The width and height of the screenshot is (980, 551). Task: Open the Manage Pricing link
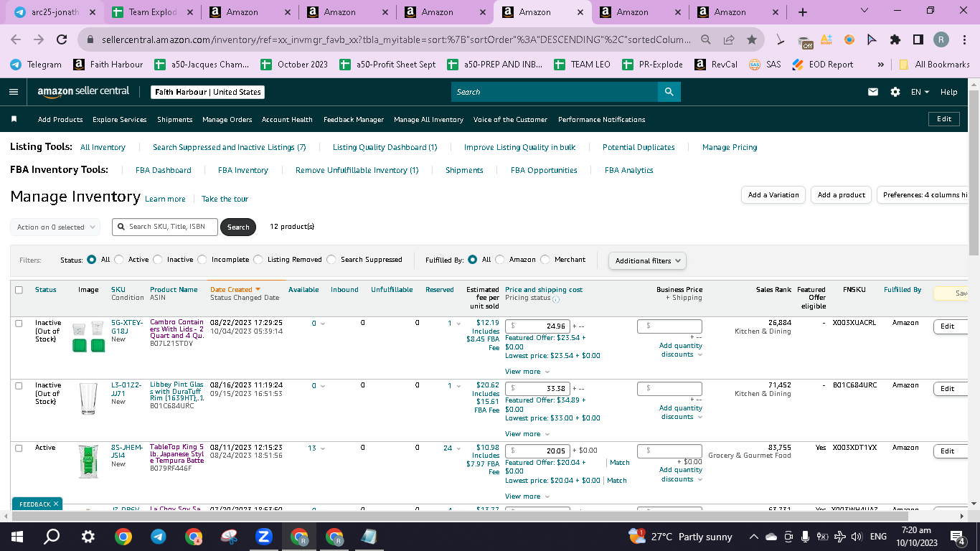pyautogui.click(x=730, y=148)
